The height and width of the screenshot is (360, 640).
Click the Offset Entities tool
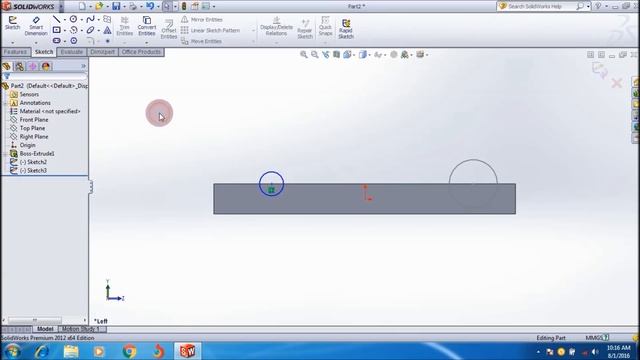168,29
